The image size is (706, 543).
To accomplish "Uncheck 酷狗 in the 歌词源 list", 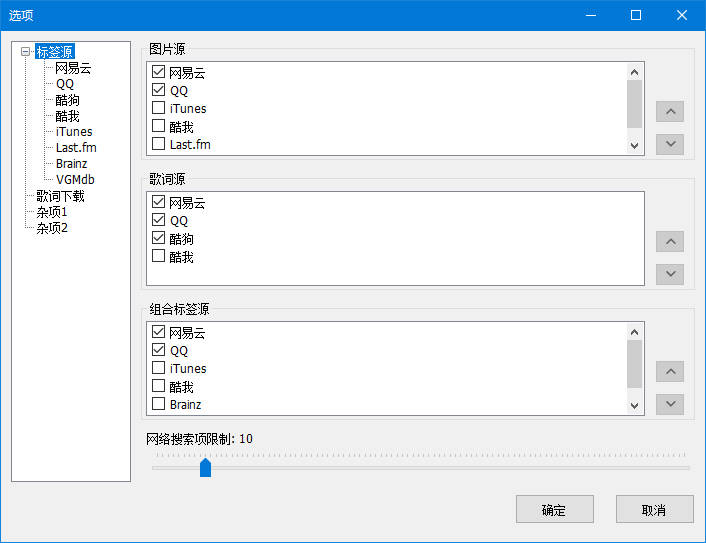I will click(158, 238).
